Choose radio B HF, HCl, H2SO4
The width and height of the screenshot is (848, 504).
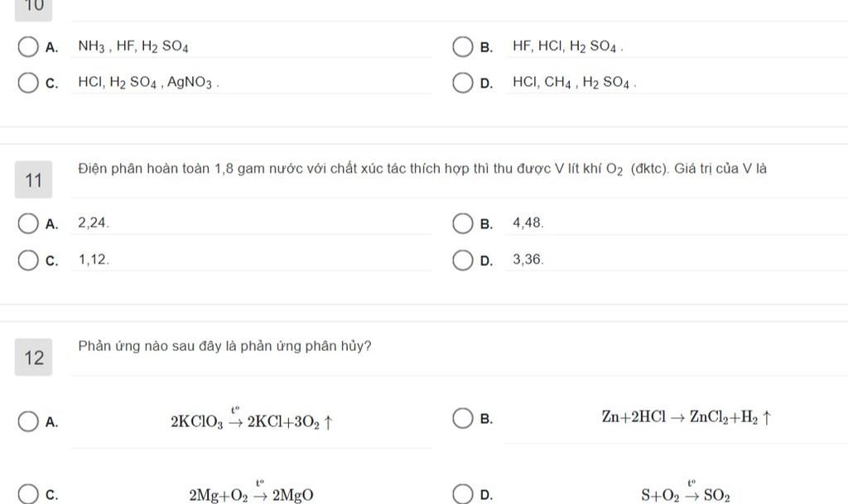coord(462,47)
